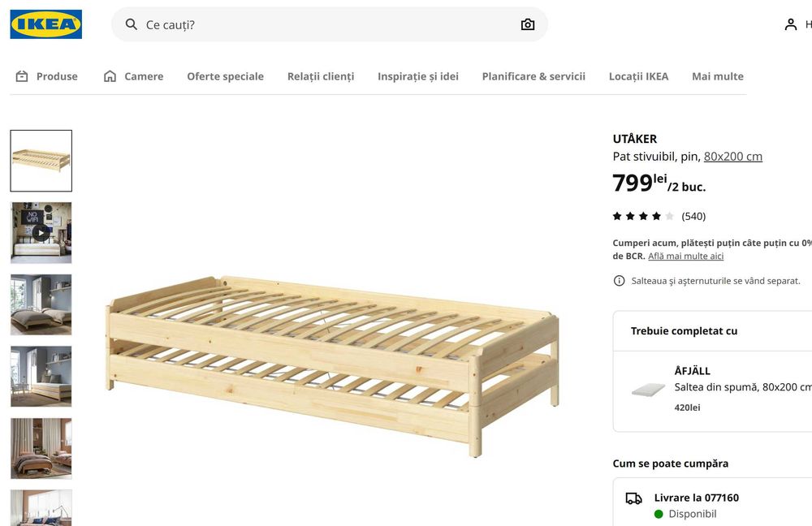Open the Relații clienți menu
This screenshot has width=812, height=526.
(x=321, y=76)
